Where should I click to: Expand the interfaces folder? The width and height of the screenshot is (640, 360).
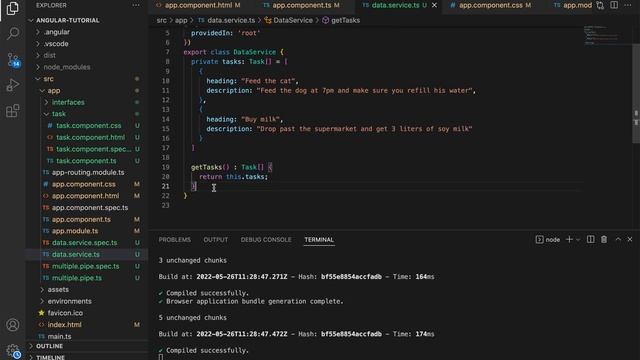[x=87, y=102]
